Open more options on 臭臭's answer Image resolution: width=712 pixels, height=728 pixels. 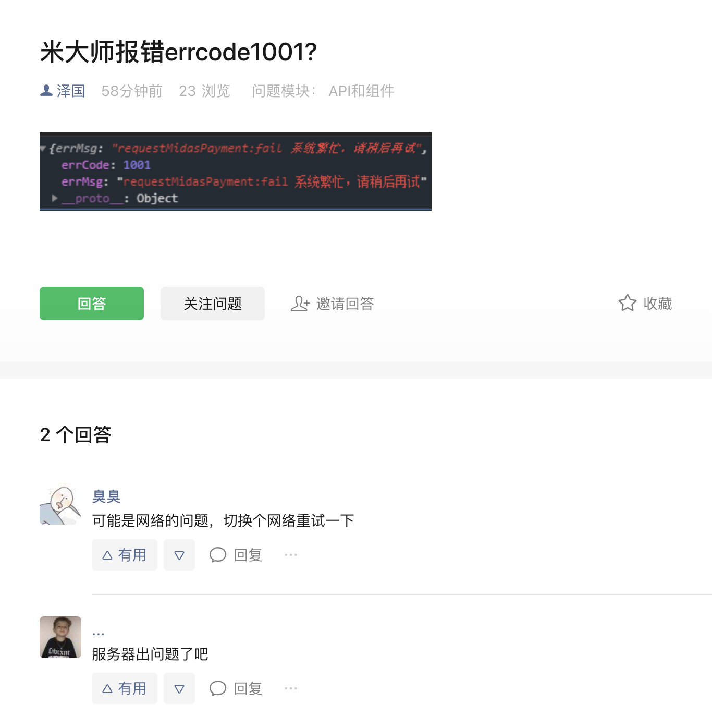click(x=291, y=555)
